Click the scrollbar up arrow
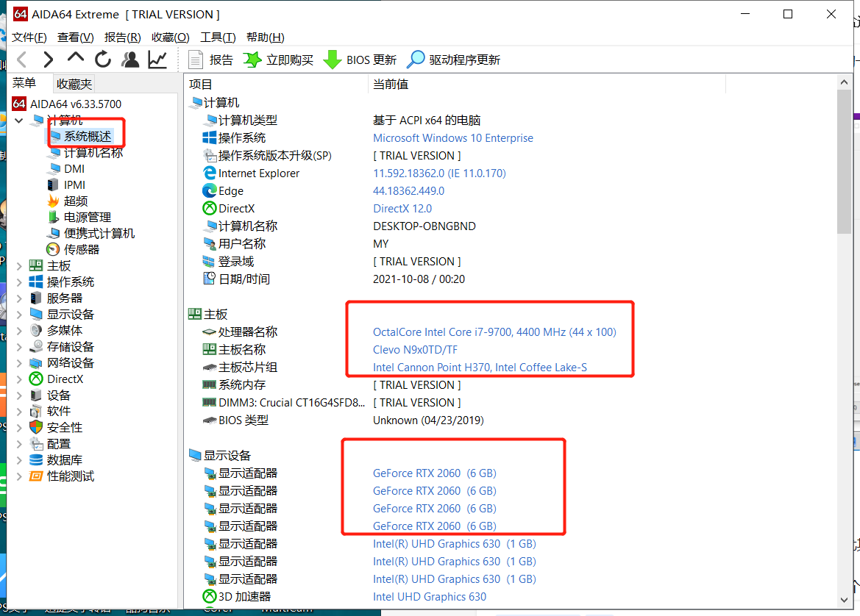The height and width of the screenshot is (616, 860). 844,82
